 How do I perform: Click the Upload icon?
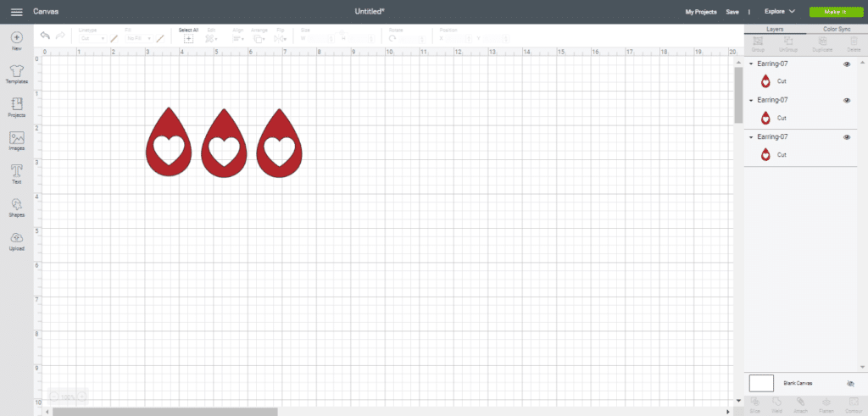16,239
